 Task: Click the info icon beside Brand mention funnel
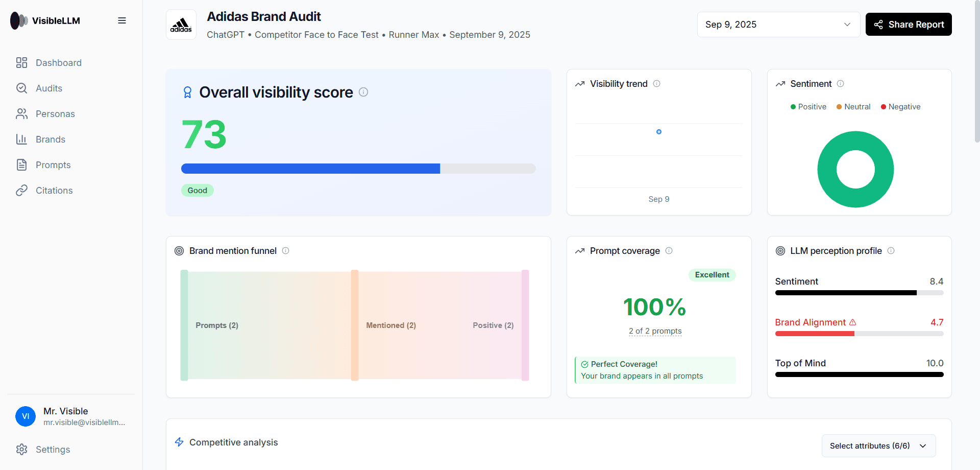(x=286, y=251)
